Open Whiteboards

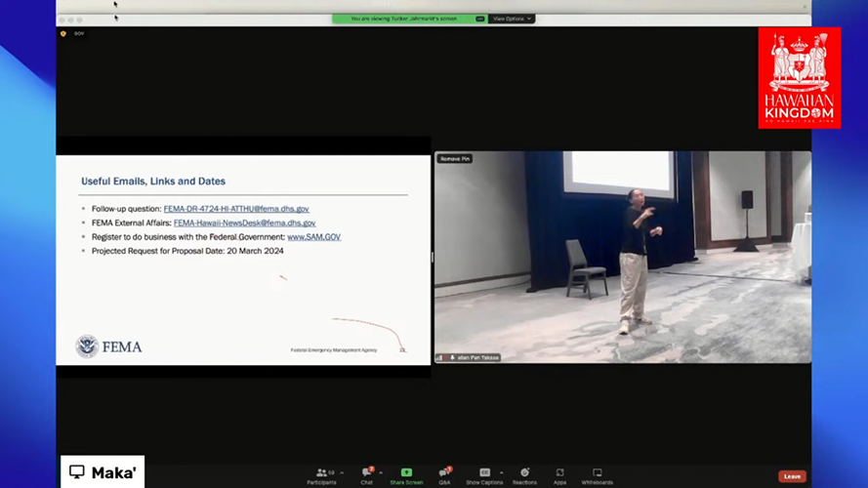[597, 474]
